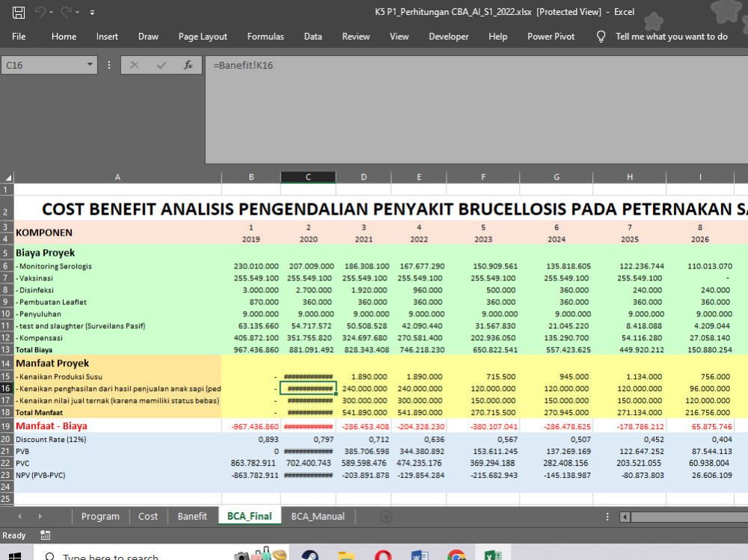The width and height of the screenshot is (748, 560).
Task: Switch to the Banefit sheet tab
Action: [x=192, y=516]
